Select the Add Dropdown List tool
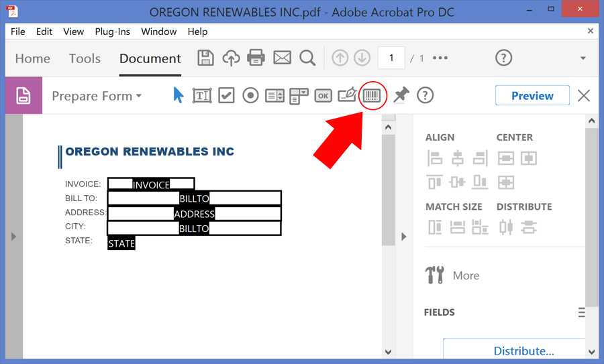 pos(299,96)
